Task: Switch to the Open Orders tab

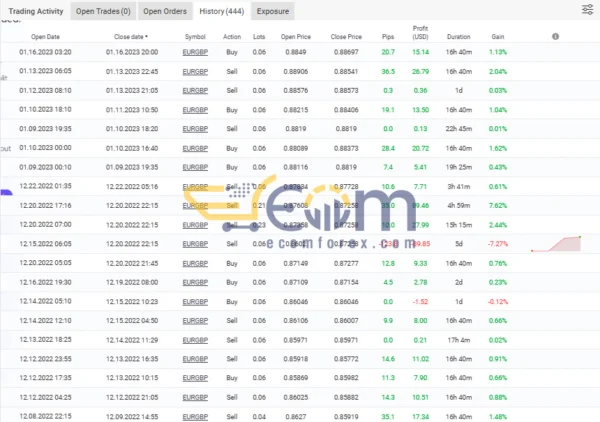Action: coord(165,11)
